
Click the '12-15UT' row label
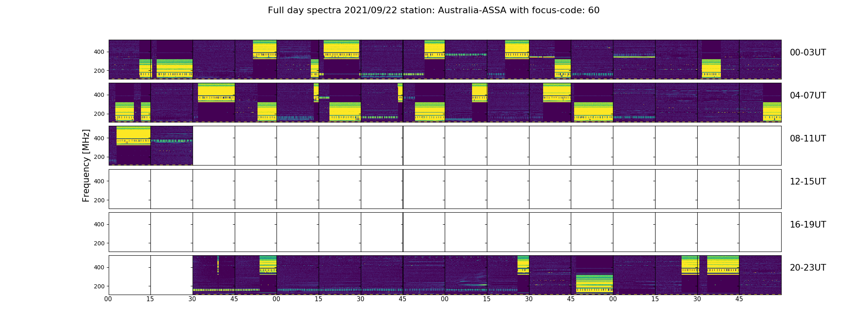[x=808, y=182]
